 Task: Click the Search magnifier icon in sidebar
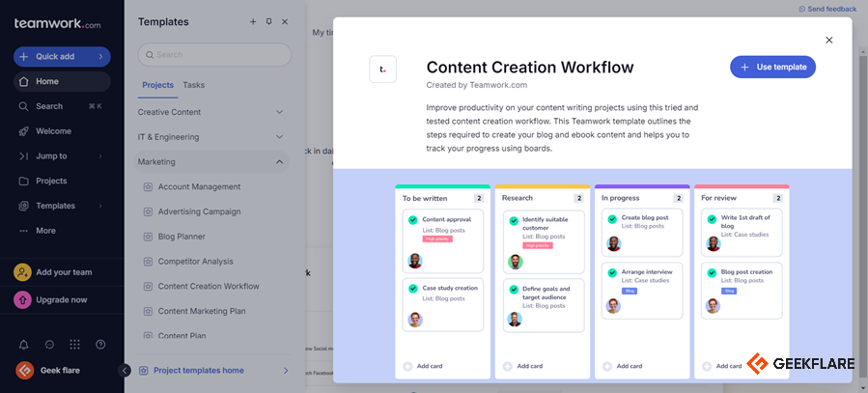click(x=23, y=106)
